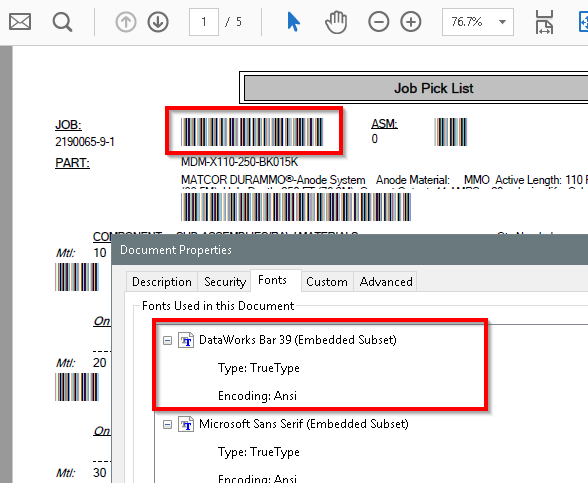The height and width of the screenshot is (483, 588).
Task: Select DataWorks Bar 39 (Embedded Subset) row
Action: click(x=297, y=340)
